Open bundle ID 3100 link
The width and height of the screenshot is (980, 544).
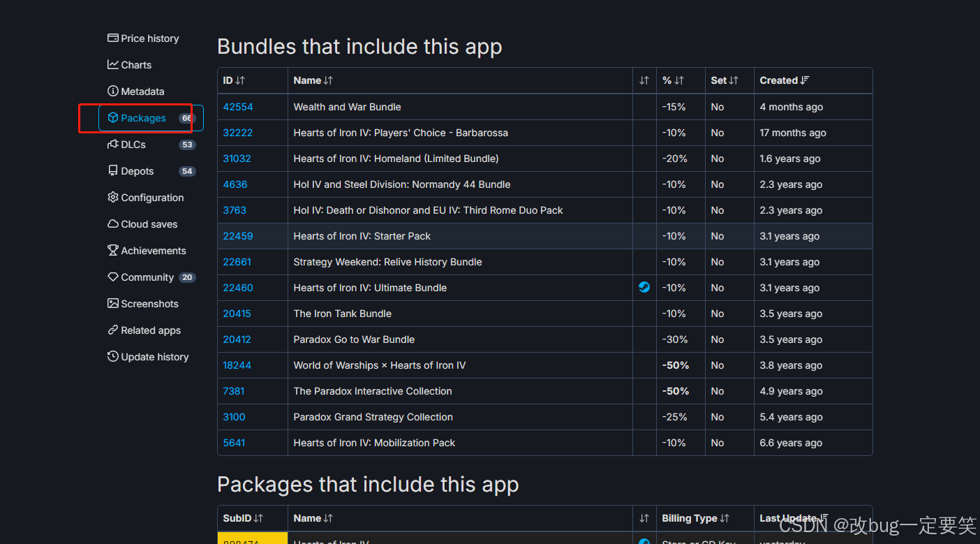(234, 417)
